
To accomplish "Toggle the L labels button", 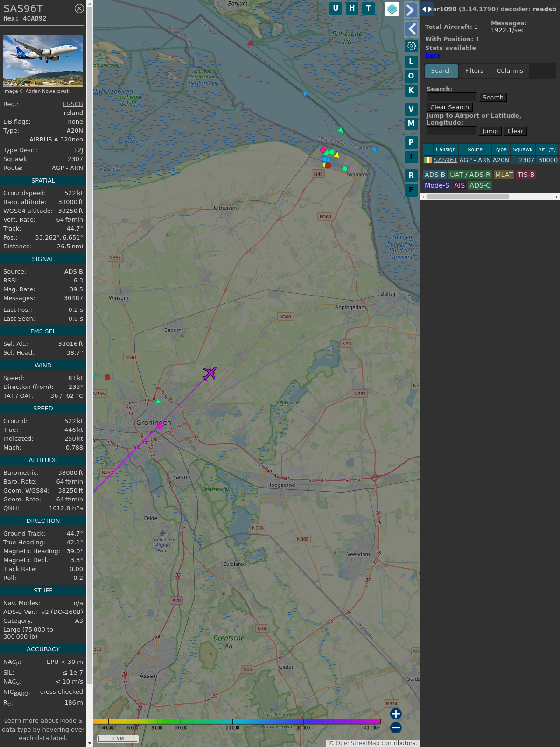I will [411, 62].
